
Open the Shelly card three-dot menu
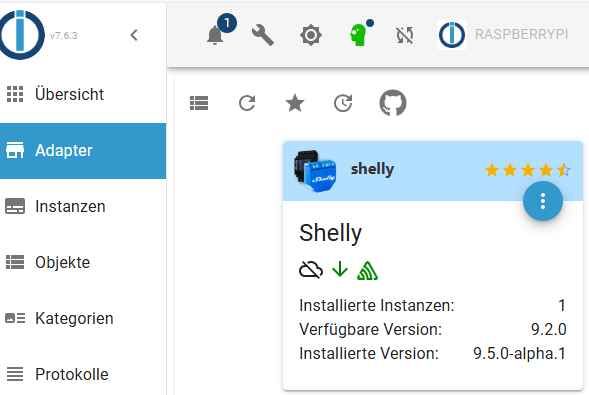(542, 201)
